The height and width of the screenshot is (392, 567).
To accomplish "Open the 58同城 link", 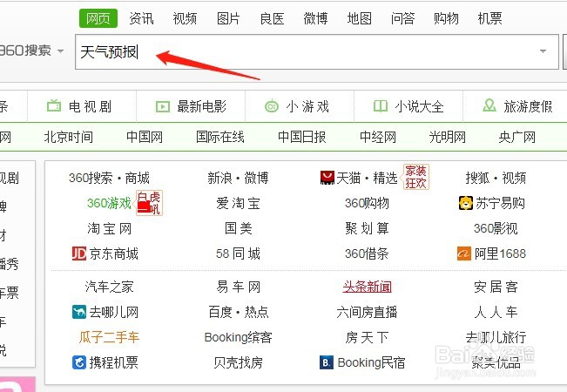I will click(x=238, y=253).
